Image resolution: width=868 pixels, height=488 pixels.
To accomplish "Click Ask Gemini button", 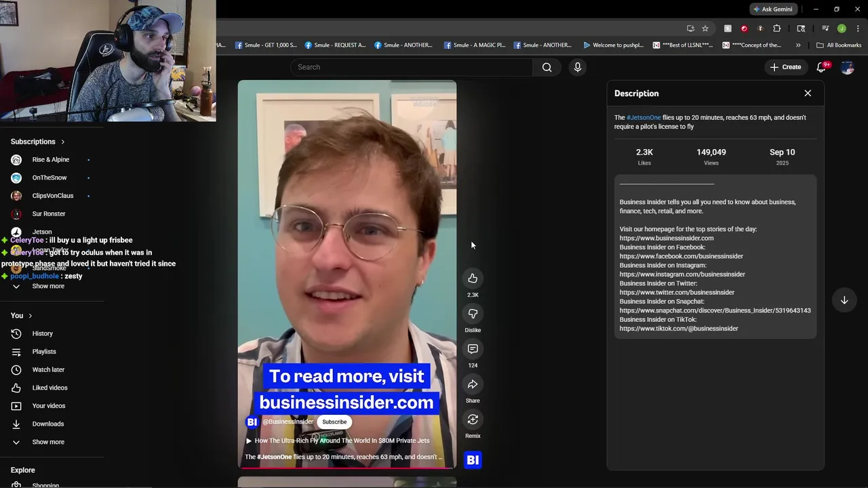I will [772, 9].
